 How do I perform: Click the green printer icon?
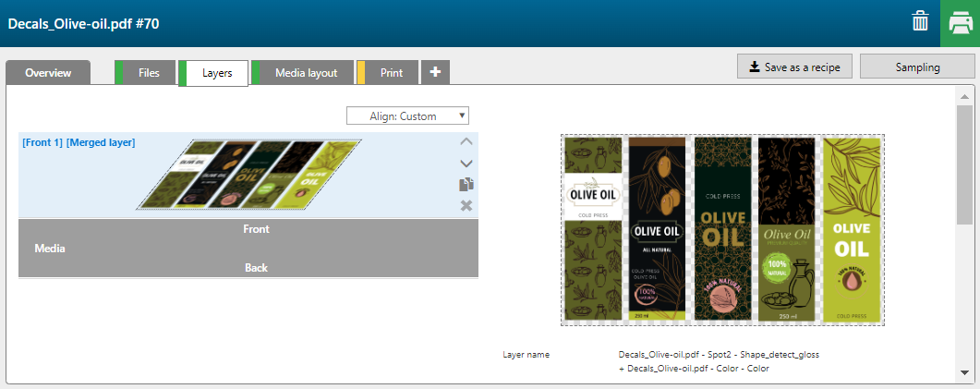click(x=960, y=23)
